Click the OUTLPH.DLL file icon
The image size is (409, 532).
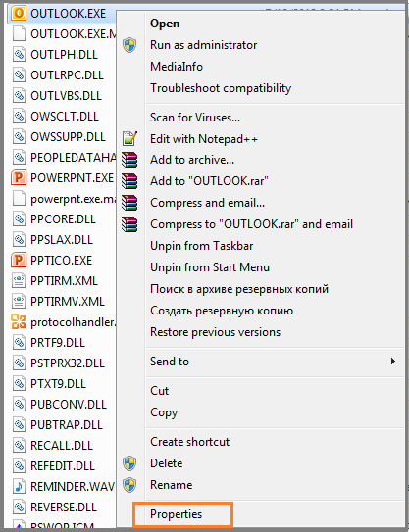pos(19,54)
